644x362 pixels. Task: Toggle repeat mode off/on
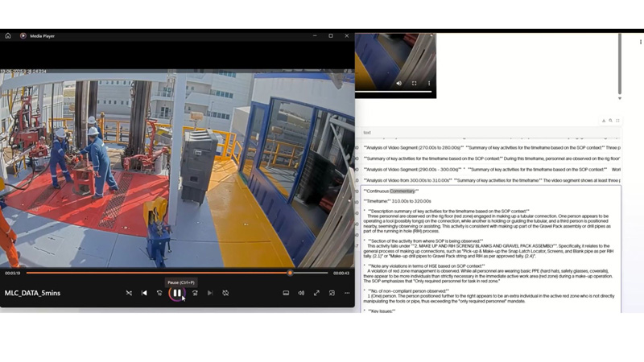pos(225,293)
